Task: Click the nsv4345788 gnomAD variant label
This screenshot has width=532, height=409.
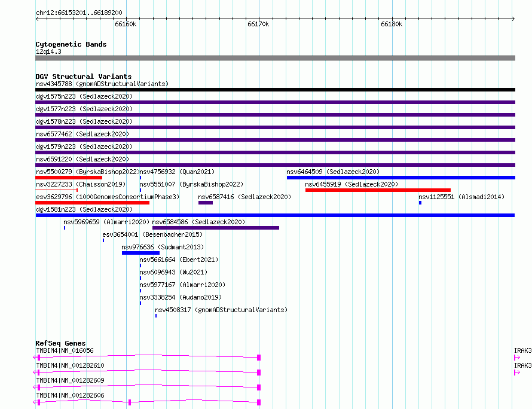Action: [102, 84]
